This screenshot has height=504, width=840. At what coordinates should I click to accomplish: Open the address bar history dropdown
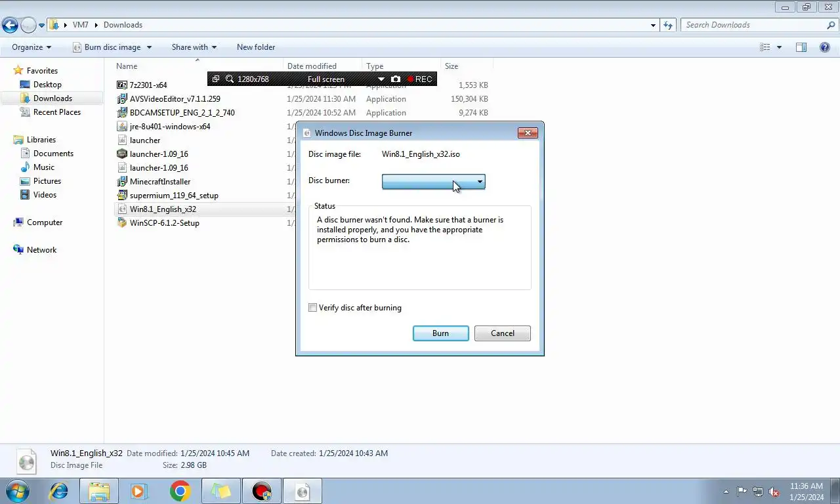click(652, 26)
